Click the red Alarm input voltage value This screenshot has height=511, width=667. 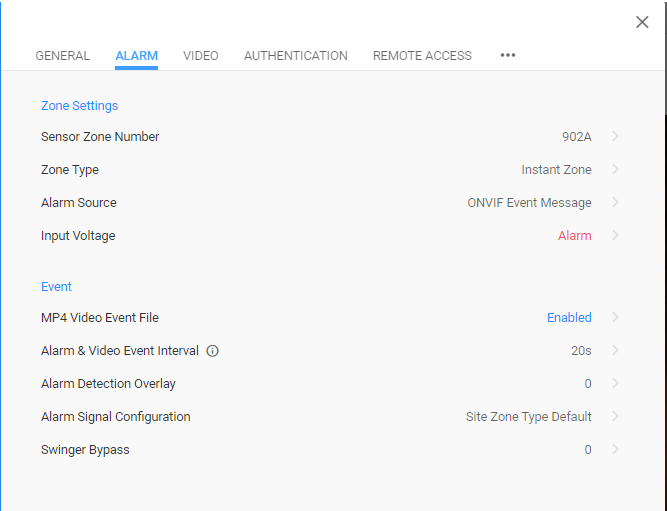pyautogui.click(x=575, y=236)
